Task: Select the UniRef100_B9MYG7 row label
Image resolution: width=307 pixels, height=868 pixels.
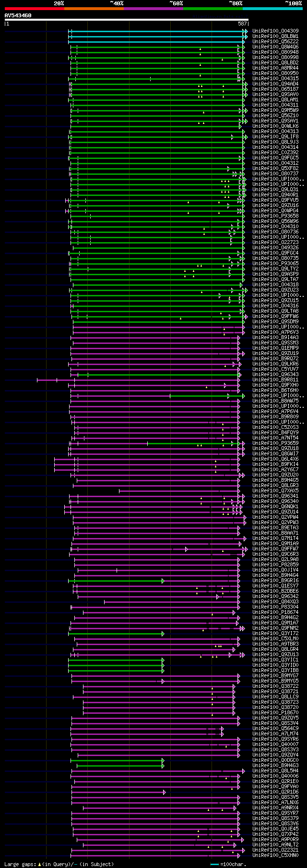Action: (275, 676)
